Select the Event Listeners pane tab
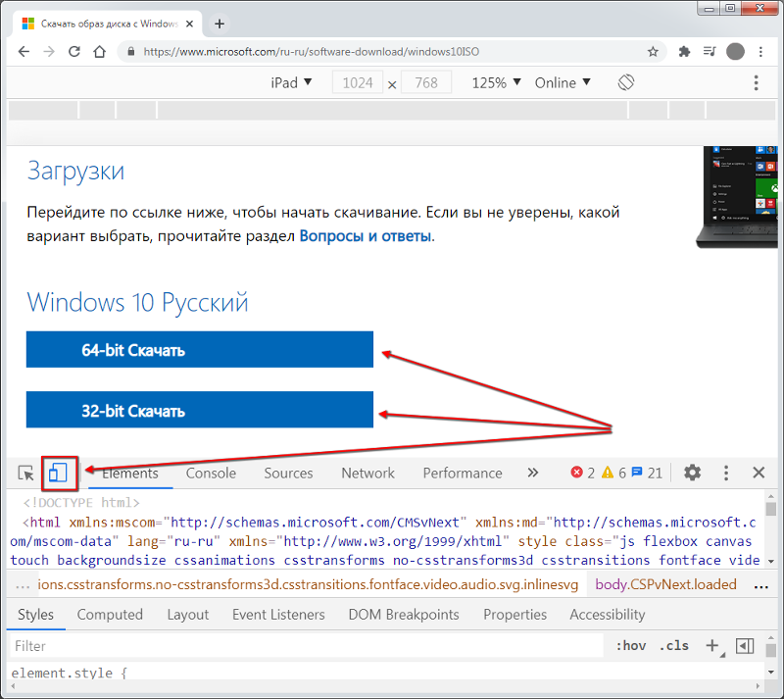The width and height of the screenshot is (784, 699). [278, 615]
